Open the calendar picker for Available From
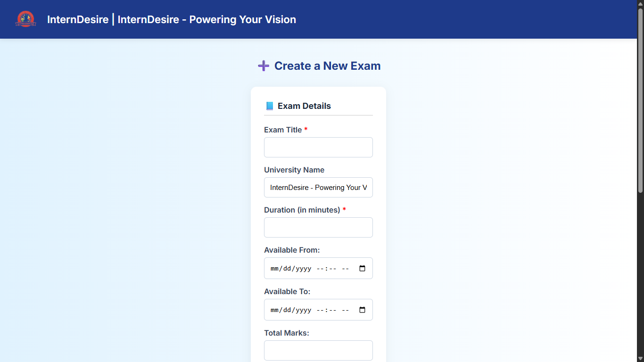The width and height of the screenshot is (644, 362). coord(362,269)
